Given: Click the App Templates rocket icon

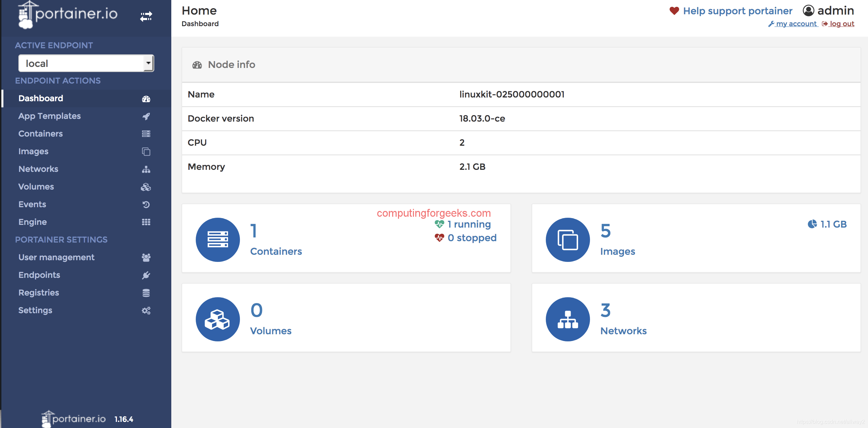Looking at the screenshot, I should tap(146, 116).
